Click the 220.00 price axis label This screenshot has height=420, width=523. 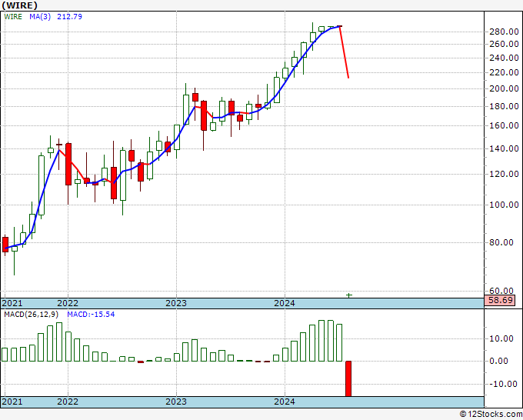(504, 72)
